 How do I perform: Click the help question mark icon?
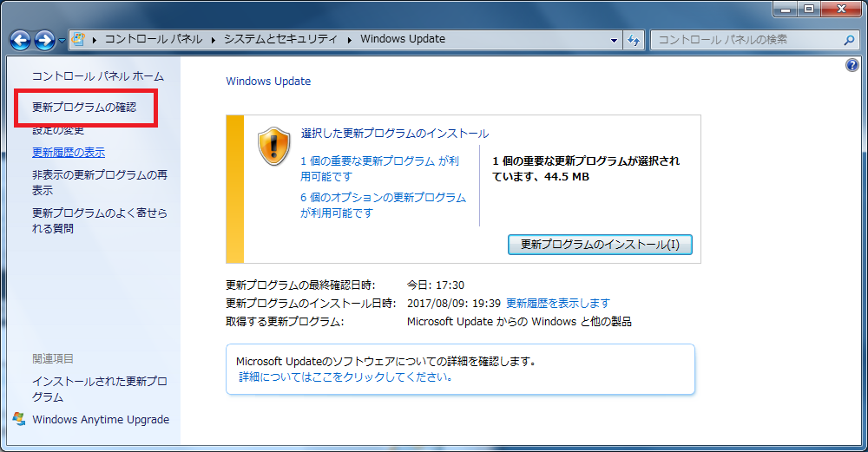pos(852,66)
